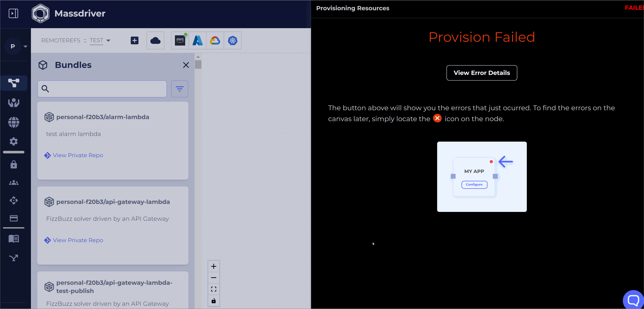Viewport: 644px width, 309px height.
Task: Switch to the Provisioning Resources panel
Action: pos(353,8)
